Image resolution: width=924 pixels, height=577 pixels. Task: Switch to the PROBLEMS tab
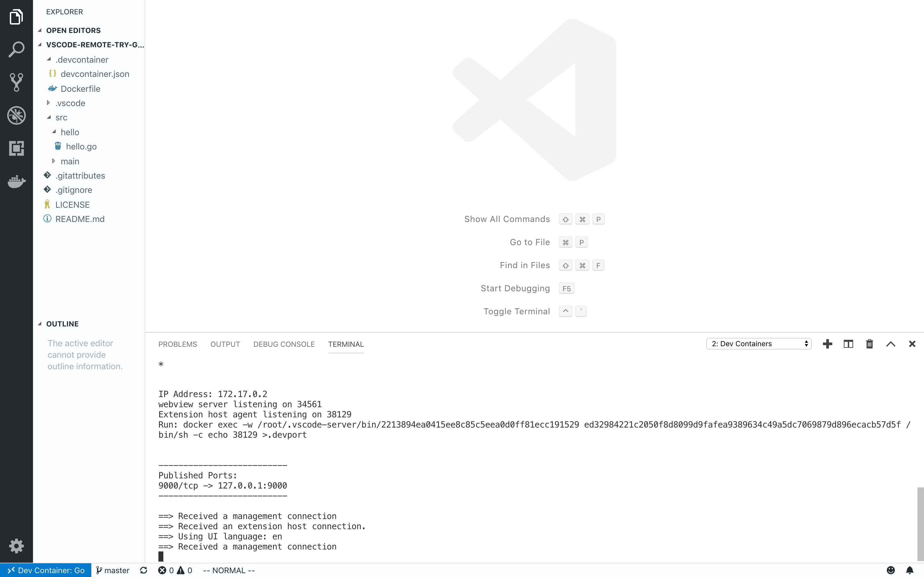178,344
